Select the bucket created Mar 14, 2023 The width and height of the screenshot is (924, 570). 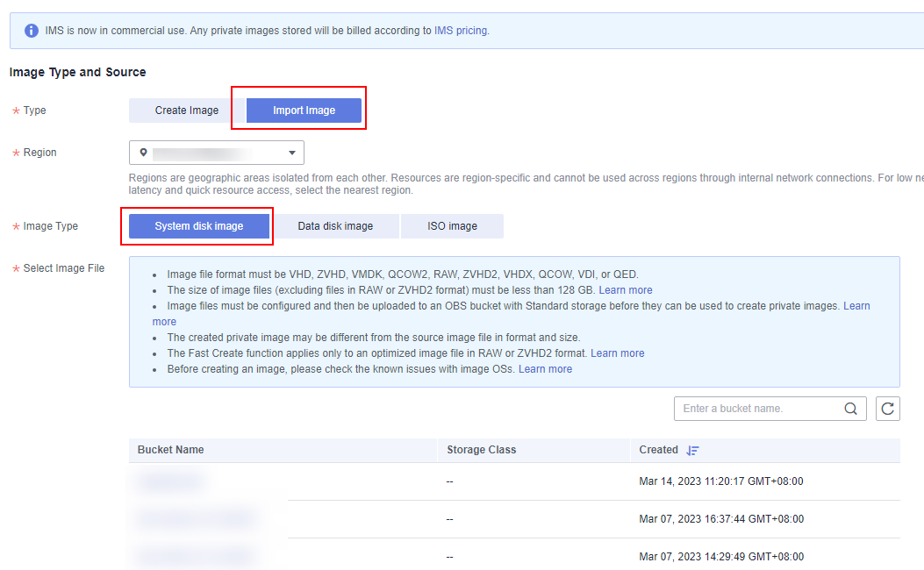[171, 481]
